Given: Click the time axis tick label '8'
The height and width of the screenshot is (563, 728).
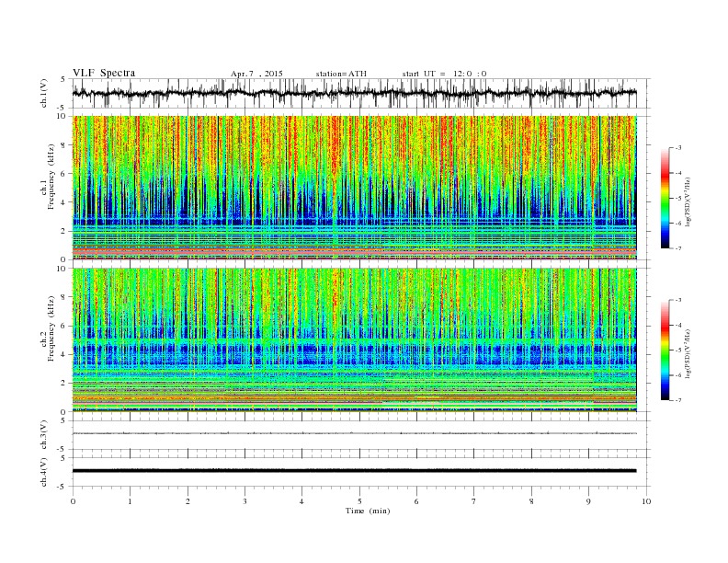Looking at the screenshot, I should [x=531, y=501].
